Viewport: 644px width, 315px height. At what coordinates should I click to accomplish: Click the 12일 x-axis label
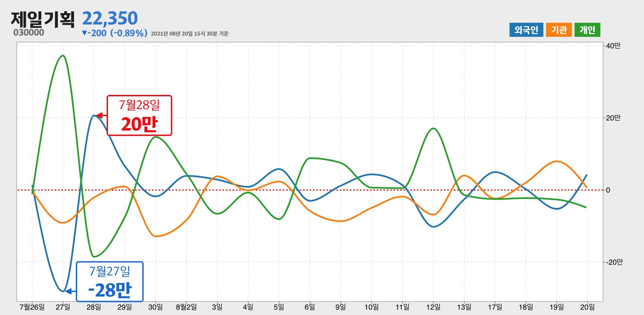pyautogui.click(x=433, y=307)
